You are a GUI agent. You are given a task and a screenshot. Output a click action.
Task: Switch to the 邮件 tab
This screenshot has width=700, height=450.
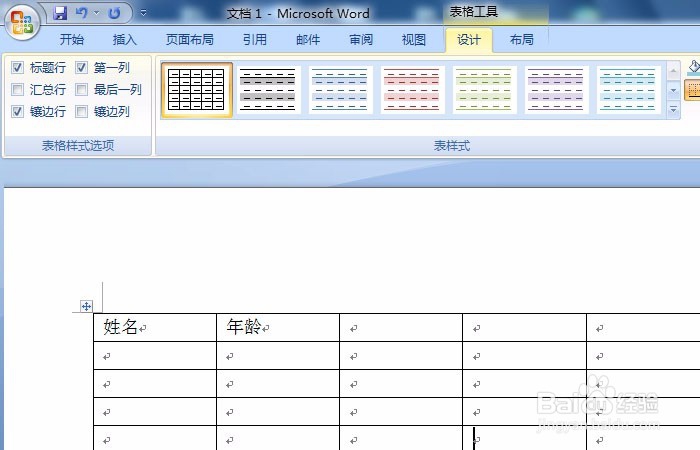pyautogui.click(x=308, y=40)
